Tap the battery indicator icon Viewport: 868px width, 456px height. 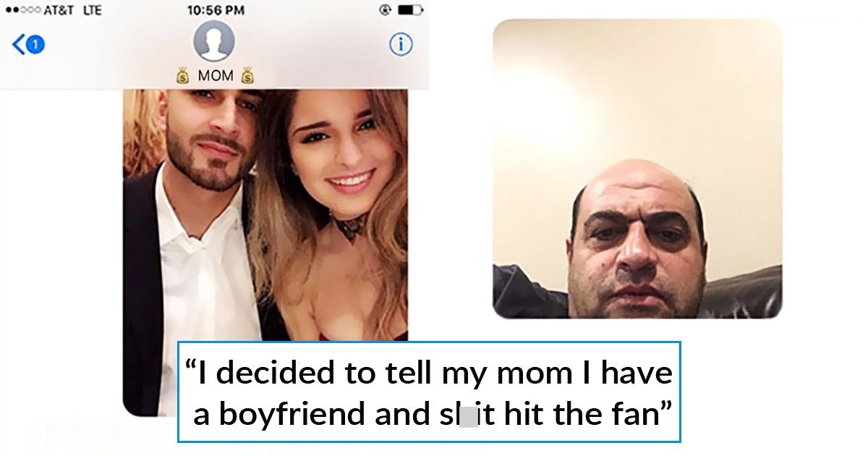[410, 10]
